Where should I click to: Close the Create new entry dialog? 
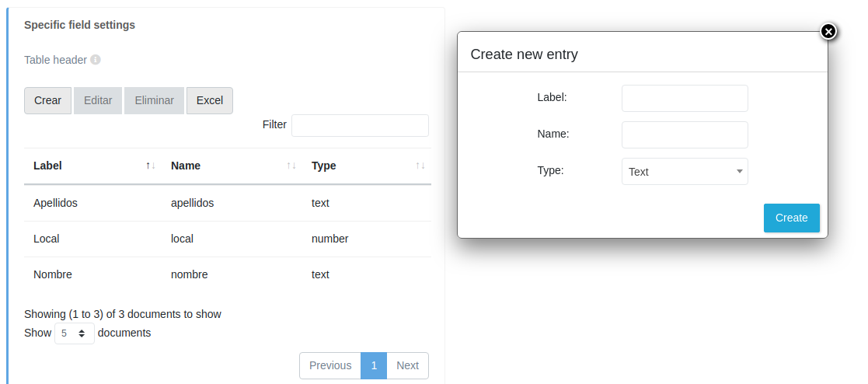pos(828,31)
